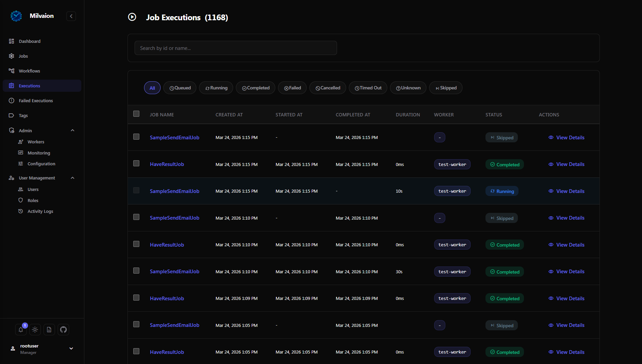The image size is (642, 364).
Task: Select Workers under Admin
Action: (36, 142)
